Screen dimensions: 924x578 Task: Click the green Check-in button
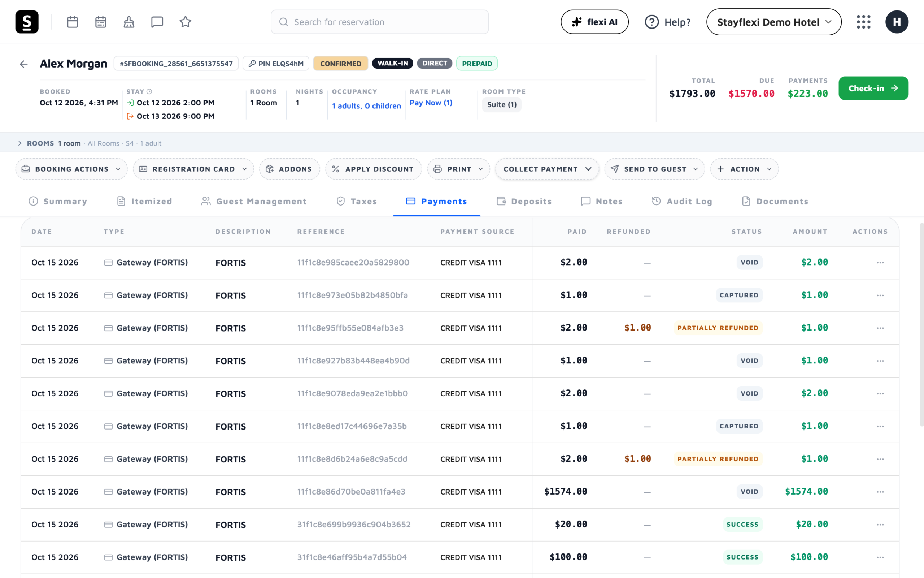(873, 88)
